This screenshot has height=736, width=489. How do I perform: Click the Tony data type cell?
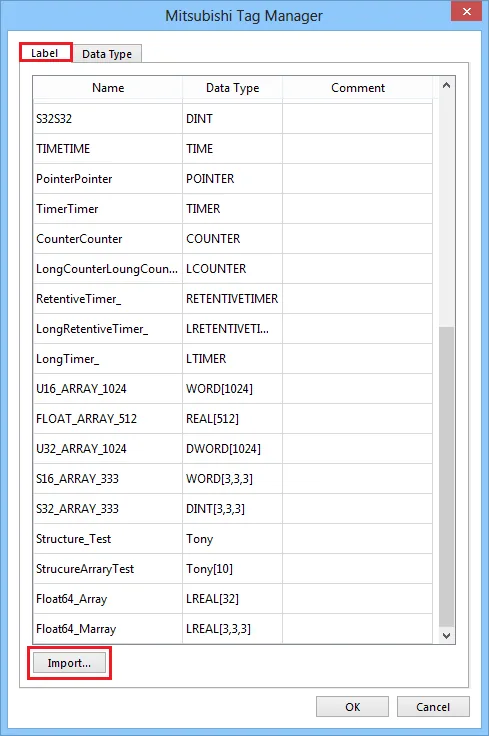(x=232, y=539)
